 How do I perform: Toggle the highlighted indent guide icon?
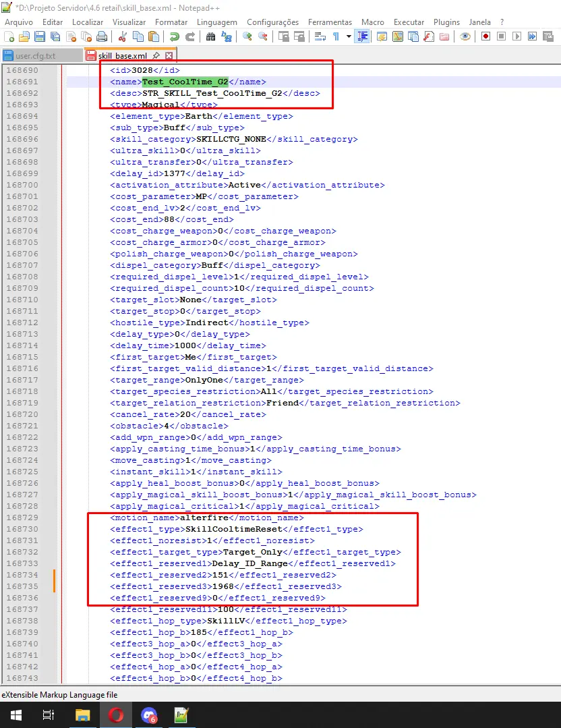click(x=362, y=36)
